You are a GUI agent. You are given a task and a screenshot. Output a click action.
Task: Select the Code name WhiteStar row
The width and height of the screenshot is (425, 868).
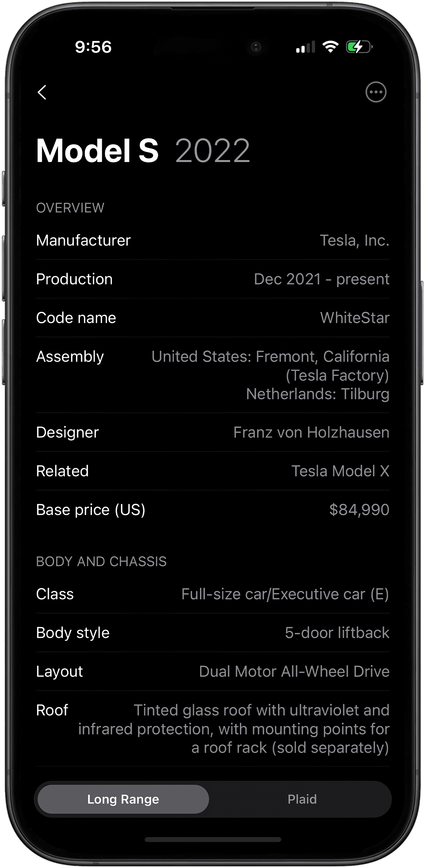click(x=213, y=318)
